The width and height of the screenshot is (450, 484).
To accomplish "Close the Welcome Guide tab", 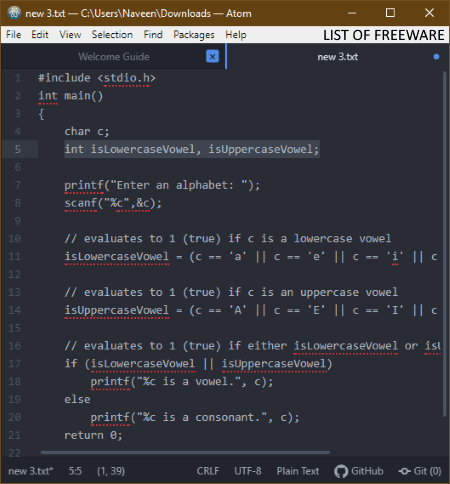I will click(x=212, y=56).
